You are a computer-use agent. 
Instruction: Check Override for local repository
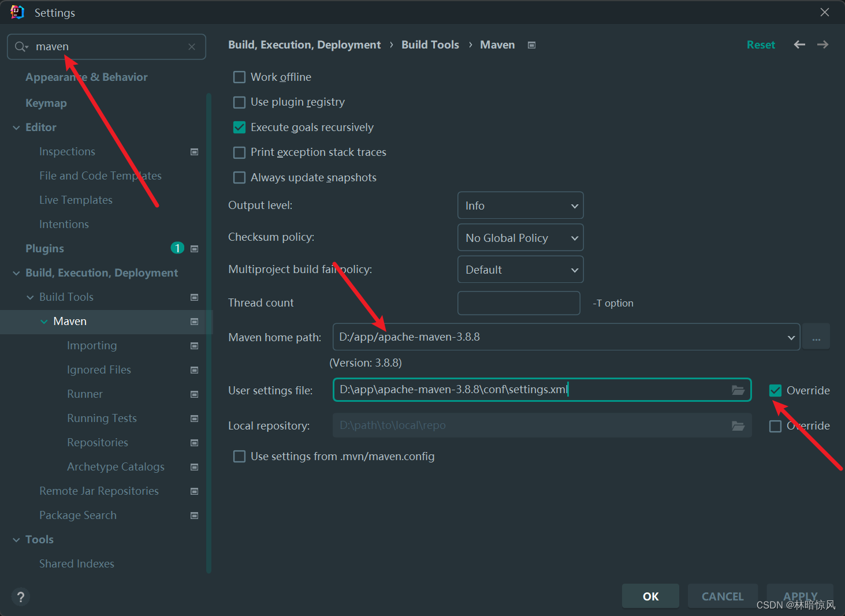click(x=776, y=426)
